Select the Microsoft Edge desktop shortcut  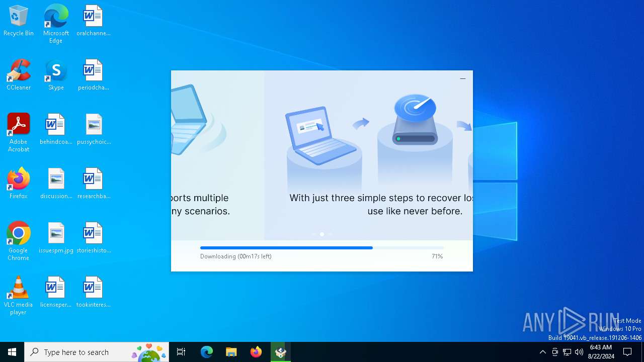point(56,24)
